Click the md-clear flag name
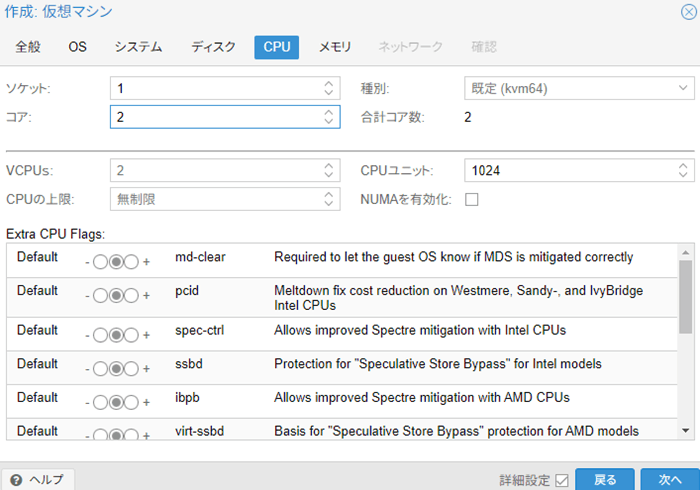Screen dimensions: 700x490 pyautogui.click(x=200, y=257)
